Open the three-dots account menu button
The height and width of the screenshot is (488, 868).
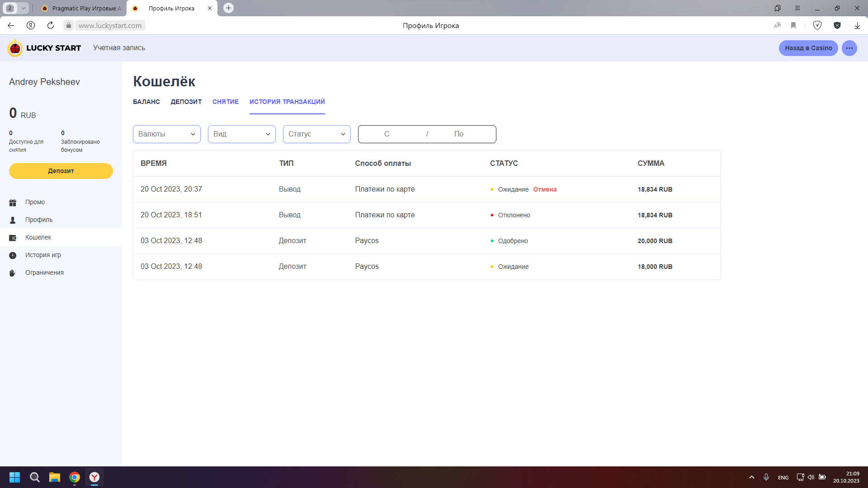point(849,48)
